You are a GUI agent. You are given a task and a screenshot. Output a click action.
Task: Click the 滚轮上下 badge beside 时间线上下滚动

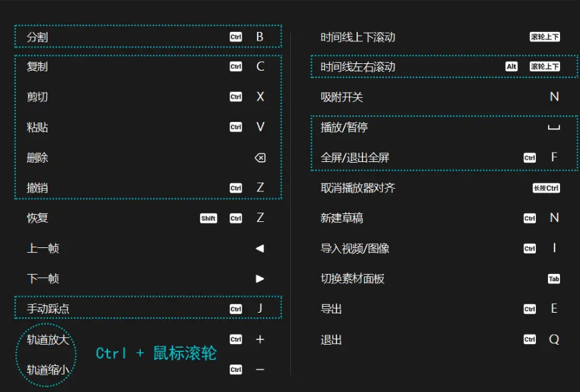[545, 37]
